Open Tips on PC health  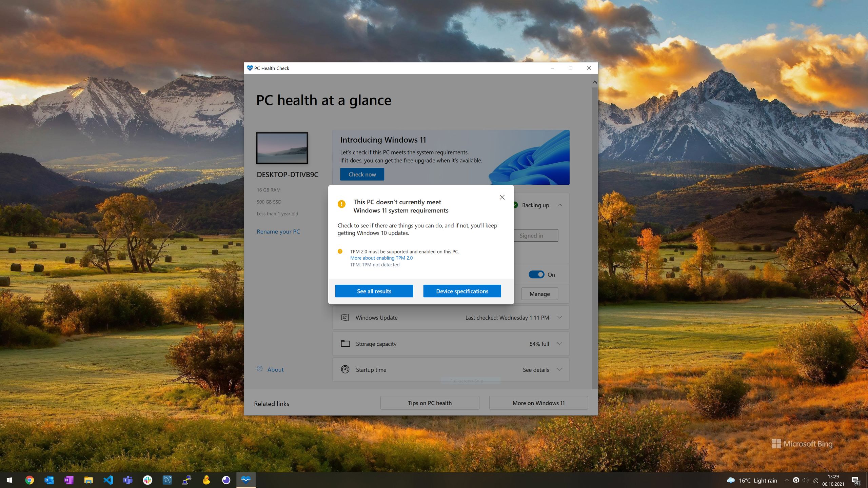pyautogui.click(x=430, y=403)
